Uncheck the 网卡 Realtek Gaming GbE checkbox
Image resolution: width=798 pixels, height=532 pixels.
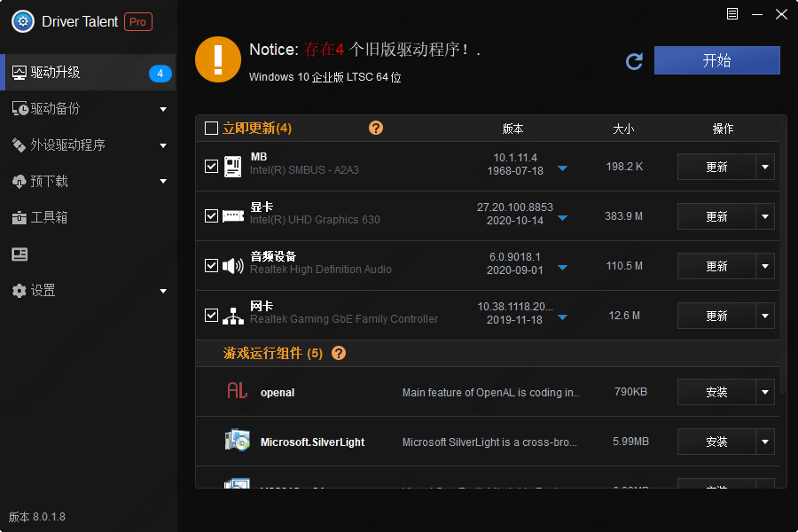(x=211, y=315)
